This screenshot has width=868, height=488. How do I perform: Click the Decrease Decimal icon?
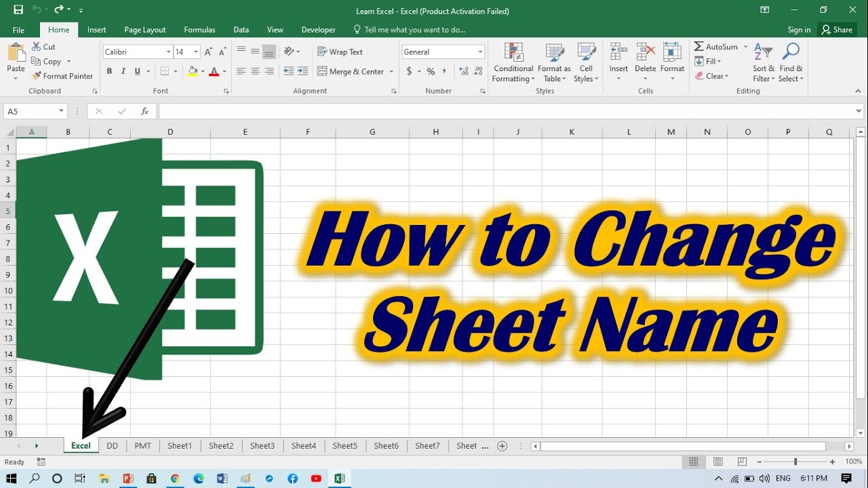(x=478, y=71)
